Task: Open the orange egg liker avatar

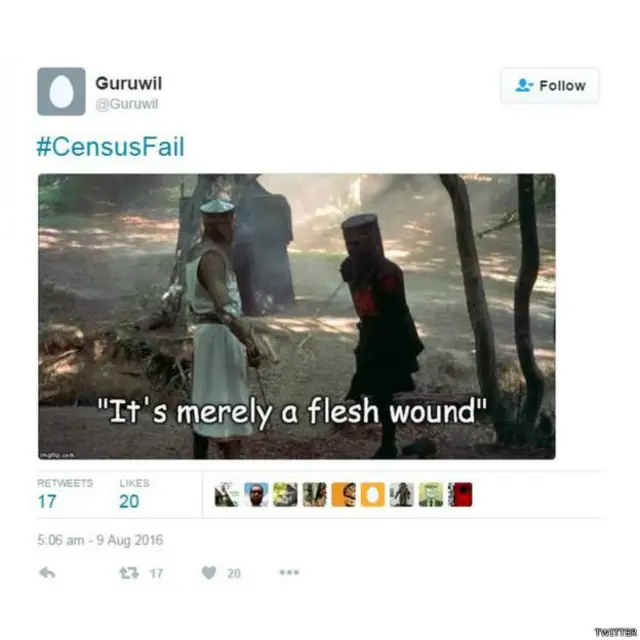Action: pos(372,494)
